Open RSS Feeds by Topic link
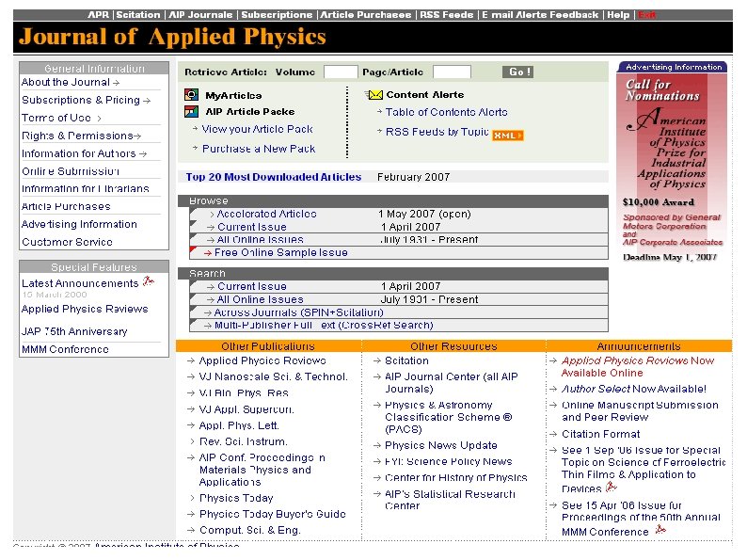This screenshot has height=560, width=747. [437, 132]
